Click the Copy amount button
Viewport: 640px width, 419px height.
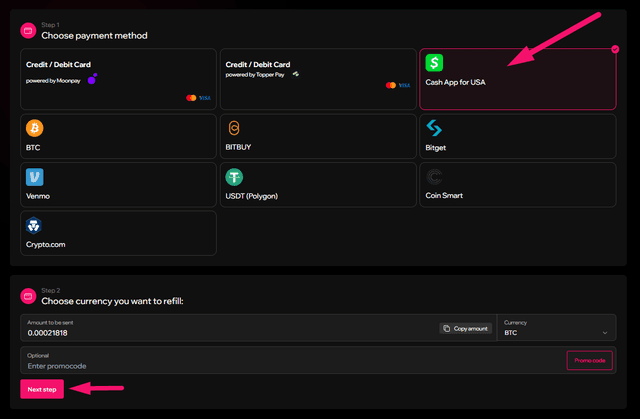click(466, 328)
